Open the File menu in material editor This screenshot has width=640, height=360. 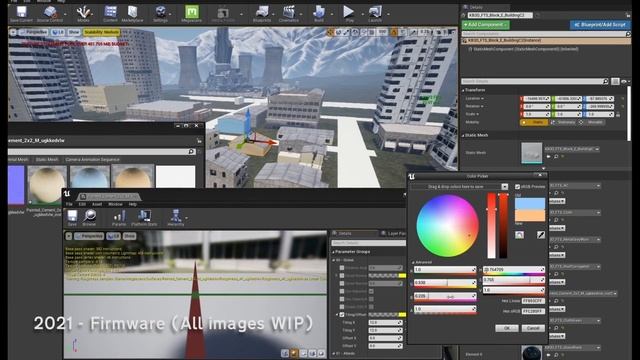(69, 204)
